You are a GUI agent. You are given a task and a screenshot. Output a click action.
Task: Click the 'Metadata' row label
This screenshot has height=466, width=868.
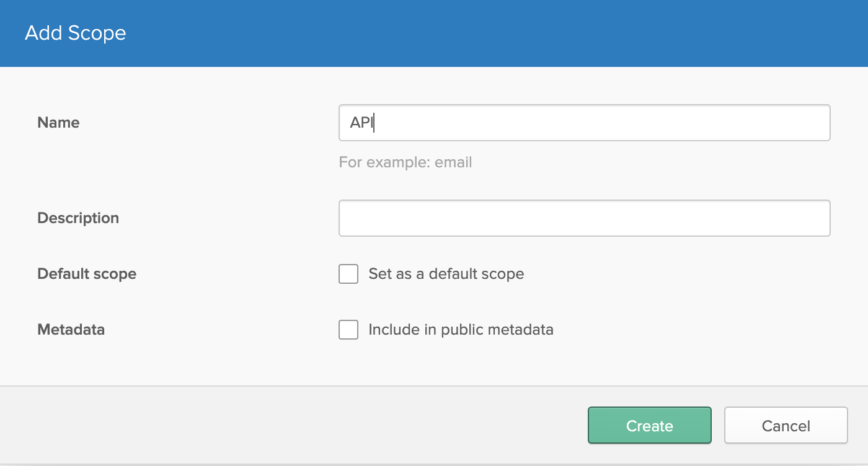(x=71, y=330)
